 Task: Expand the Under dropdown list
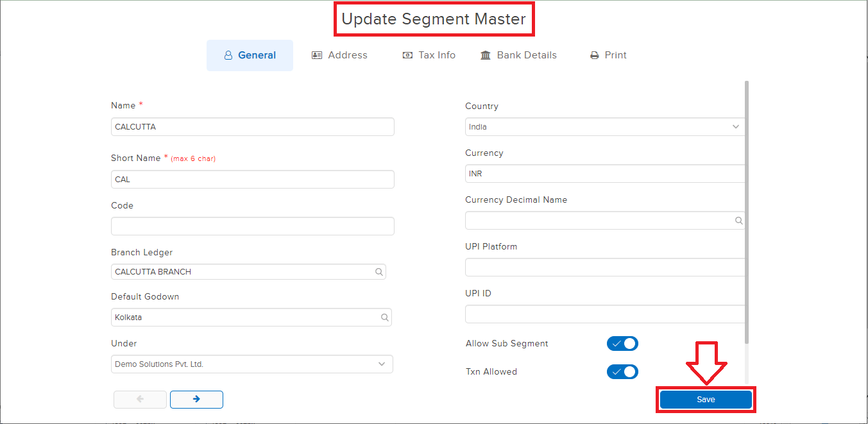click(x=251, y=364)
